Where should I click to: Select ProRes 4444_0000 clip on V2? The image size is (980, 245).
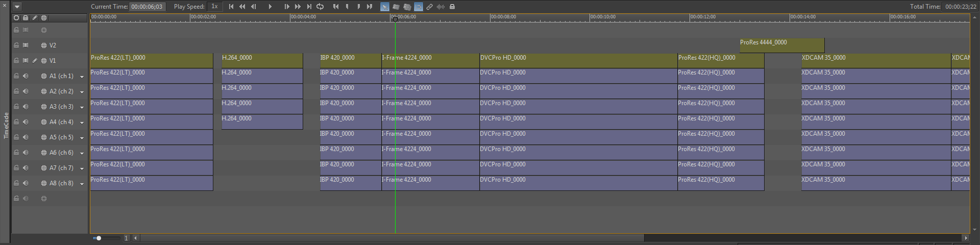pos(782,45)
